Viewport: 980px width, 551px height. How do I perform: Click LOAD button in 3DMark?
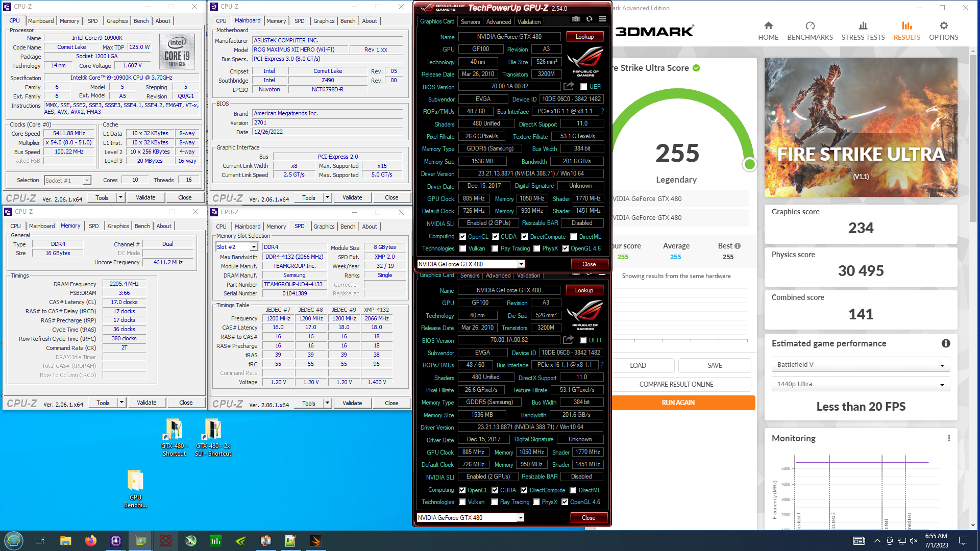point(638,365)
